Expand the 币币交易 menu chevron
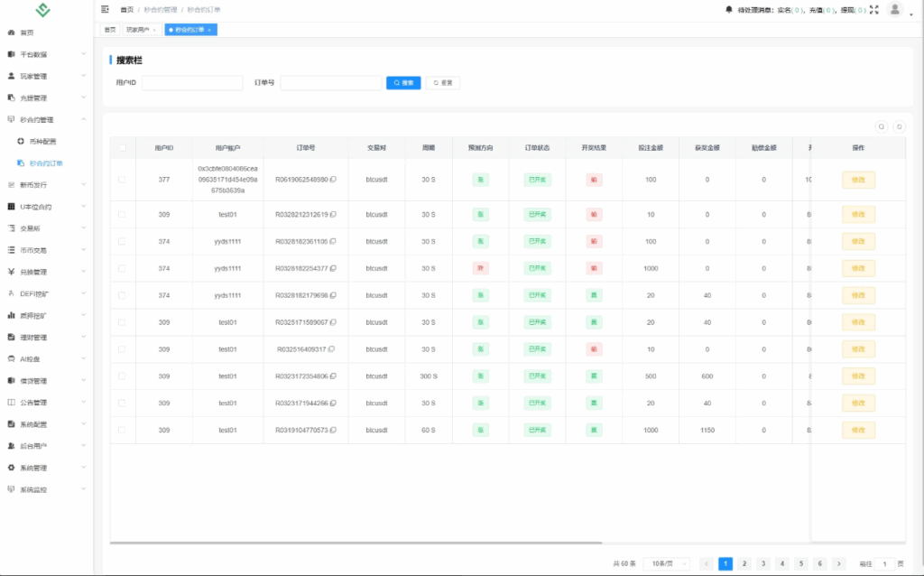Image resolution: width=924 pixels, height=576 pixels. (x=84, y=250)
